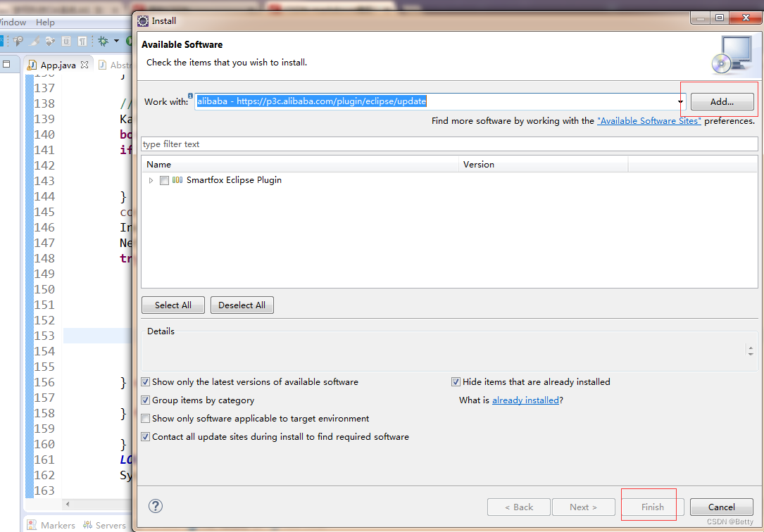Toggle block selection mode toolbar icon
This screenshot has height=532, width=764.
point(66,42)
